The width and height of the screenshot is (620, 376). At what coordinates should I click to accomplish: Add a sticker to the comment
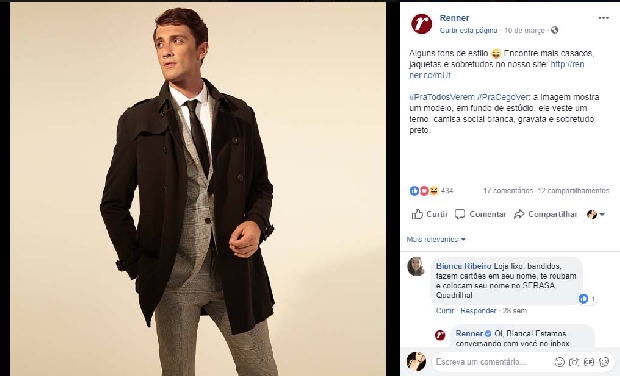click(604, 362)
